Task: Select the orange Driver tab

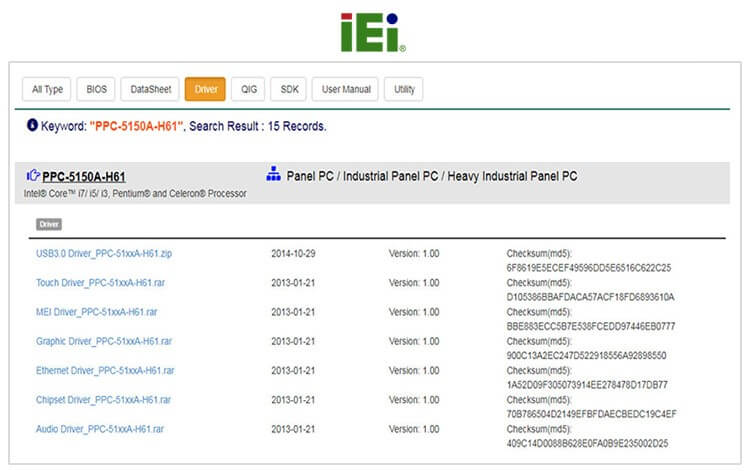Action: (205, 89)
